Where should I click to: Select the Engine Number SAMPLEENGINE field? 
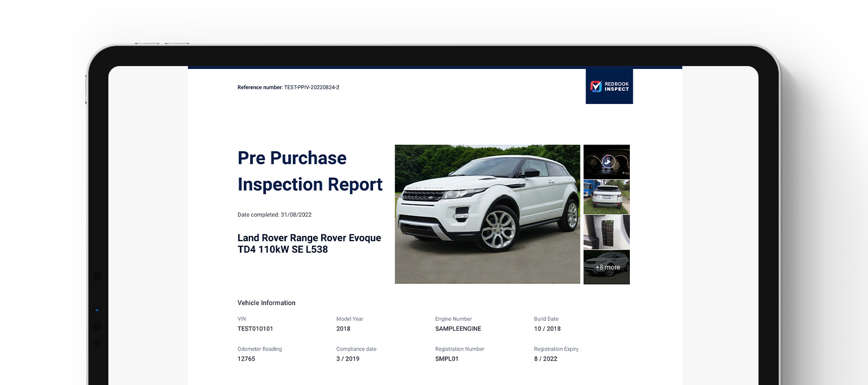coord(457,329)
